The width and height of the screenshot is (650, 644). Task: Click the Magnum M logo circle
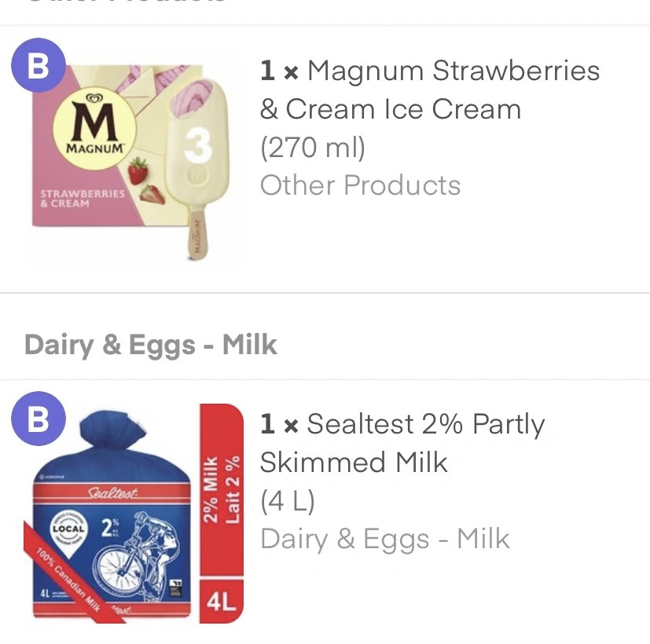[95, 128]
